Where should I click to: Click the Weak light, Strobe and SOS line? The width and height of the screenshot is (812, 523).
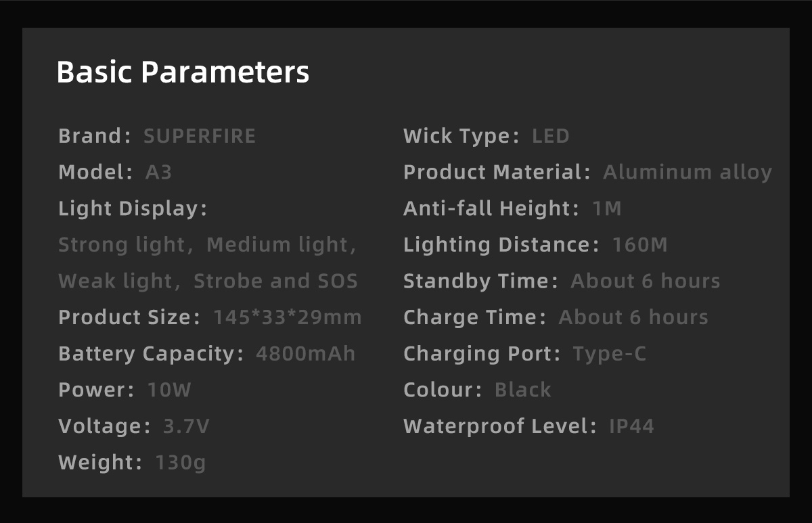pos(208,281)
